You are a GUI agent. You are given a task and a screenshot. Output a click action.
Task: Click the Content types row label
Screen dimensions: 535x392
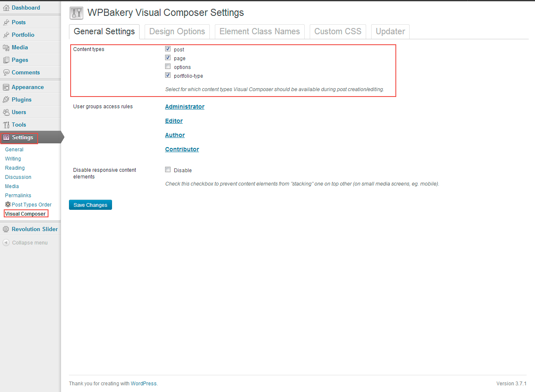89,49
